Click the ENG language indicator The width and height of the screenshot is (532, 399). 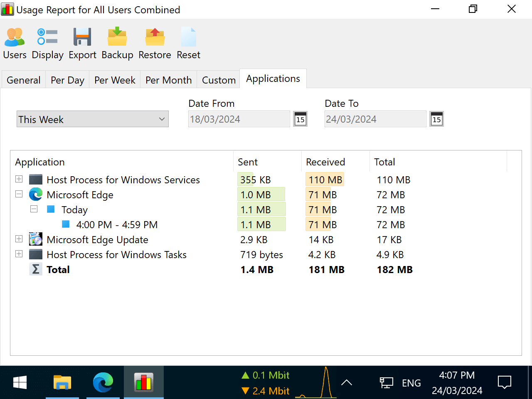coord(411,383)
